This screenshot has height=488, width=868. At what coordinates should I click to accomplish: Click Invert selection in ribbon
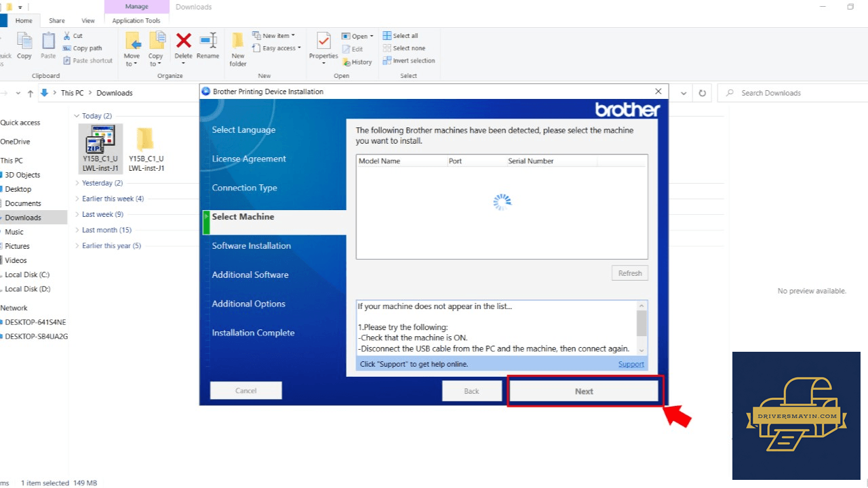pyautogui.click(x=409, y=60)
